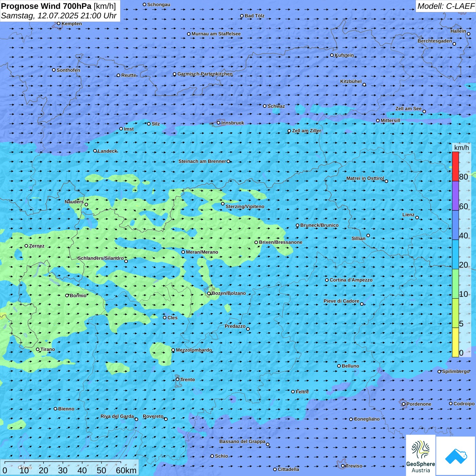476x476 pixels.
Task: Click the Landeck label
Action: click(107, 151)
